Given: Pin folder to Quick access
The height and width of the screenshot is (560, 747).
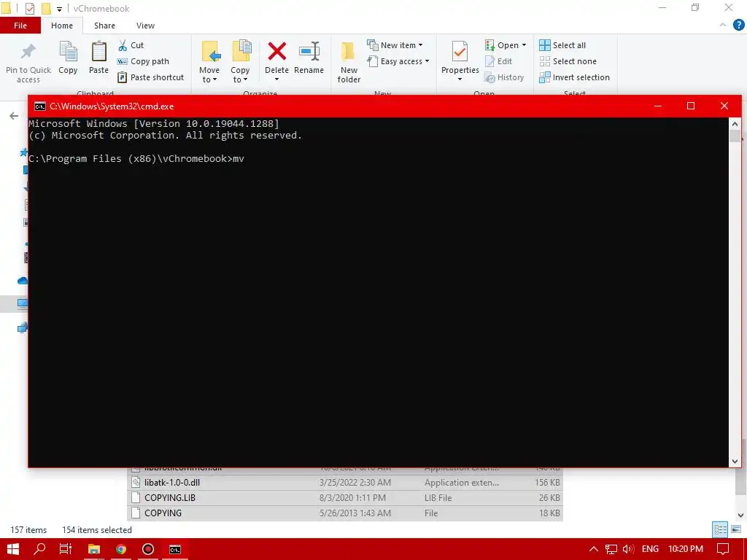Looking at the screenshot, I should tap(28, 62).
